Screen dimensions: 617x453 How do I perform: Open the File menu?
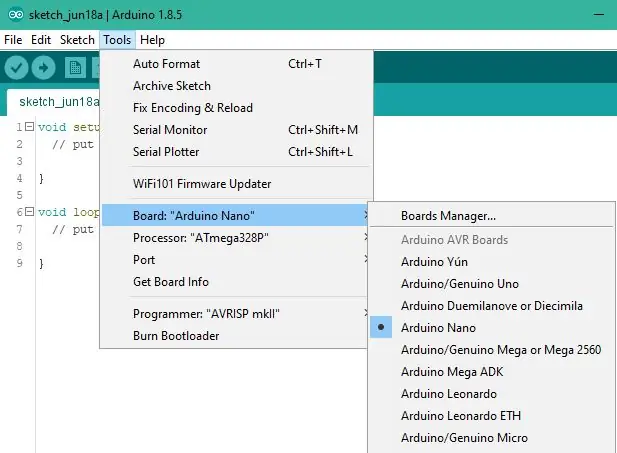(13, 40)
